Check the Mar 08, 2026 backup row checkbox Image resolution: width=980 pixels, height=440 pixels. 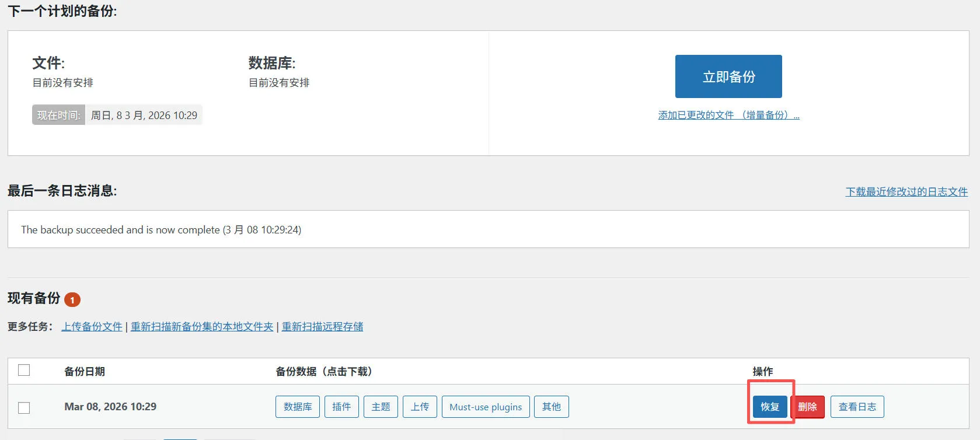(x=24, y=407)
